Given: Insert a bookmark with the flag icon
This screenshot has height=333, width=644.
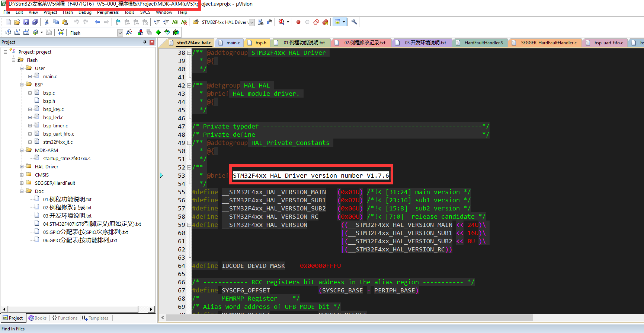Looking at the screenshot, I should pos(118,22).
